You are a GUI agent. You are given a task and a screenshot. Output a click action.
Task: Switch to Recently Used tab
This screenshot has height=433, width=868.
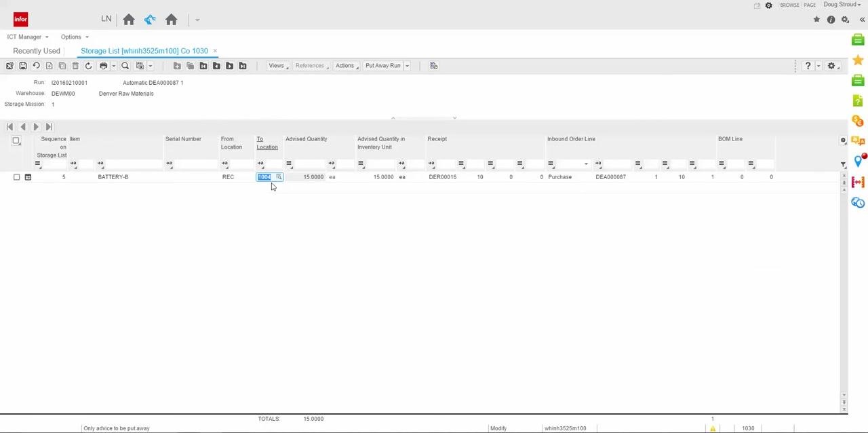(37, 51)
